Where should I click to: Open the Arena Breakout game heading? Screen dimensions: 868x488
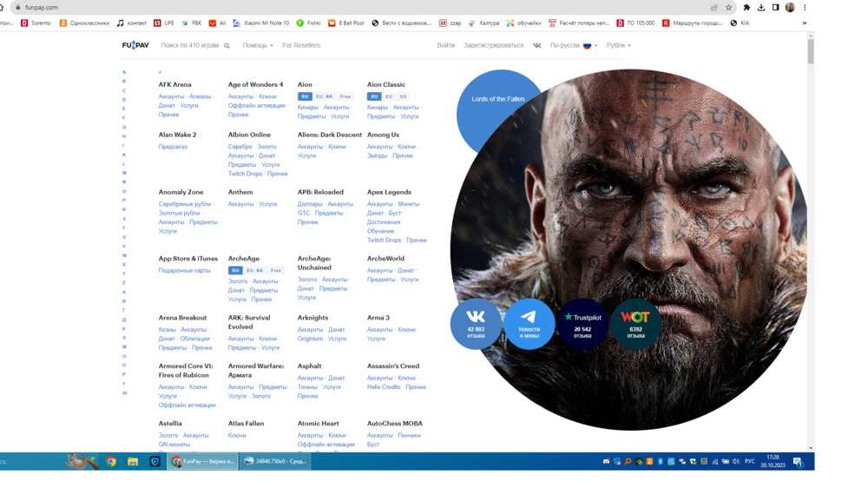182,318
